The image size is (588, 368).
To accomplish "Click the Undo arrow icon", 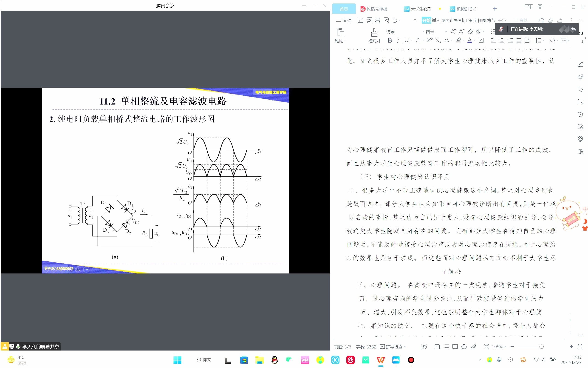I will [x=395, y=20].
